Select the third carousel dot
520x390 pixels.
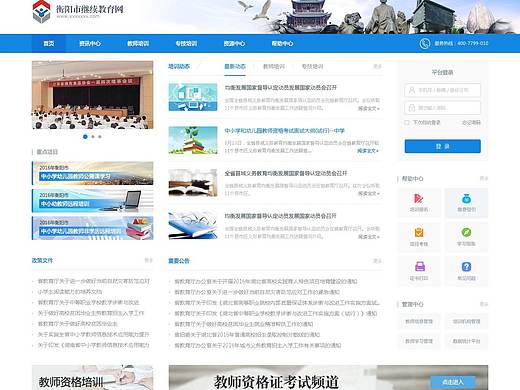point(100,137)
